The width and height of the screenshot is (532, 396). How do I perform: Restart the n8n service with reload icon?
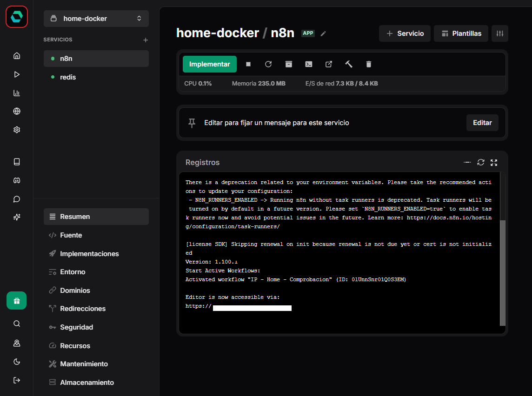(x=268, y=64)
